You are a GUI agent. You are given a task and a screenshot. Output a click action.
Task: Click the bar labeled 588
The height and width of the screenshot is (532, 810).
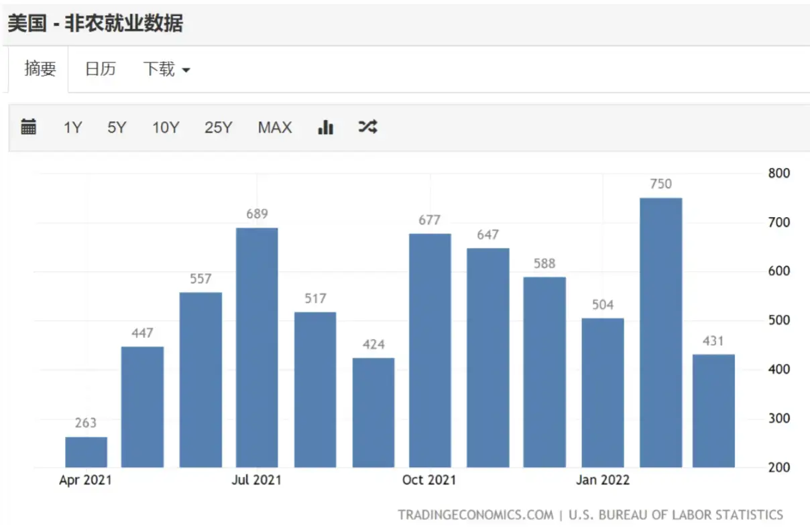pos(544,373)
